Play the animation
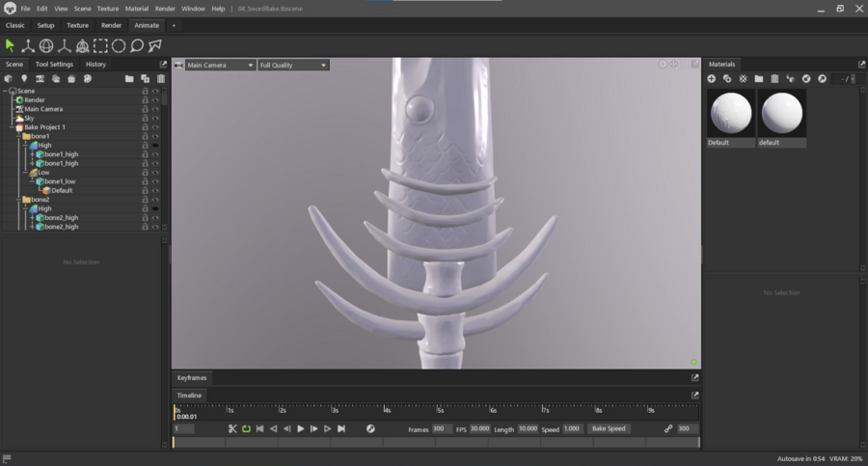 point(301,428)
